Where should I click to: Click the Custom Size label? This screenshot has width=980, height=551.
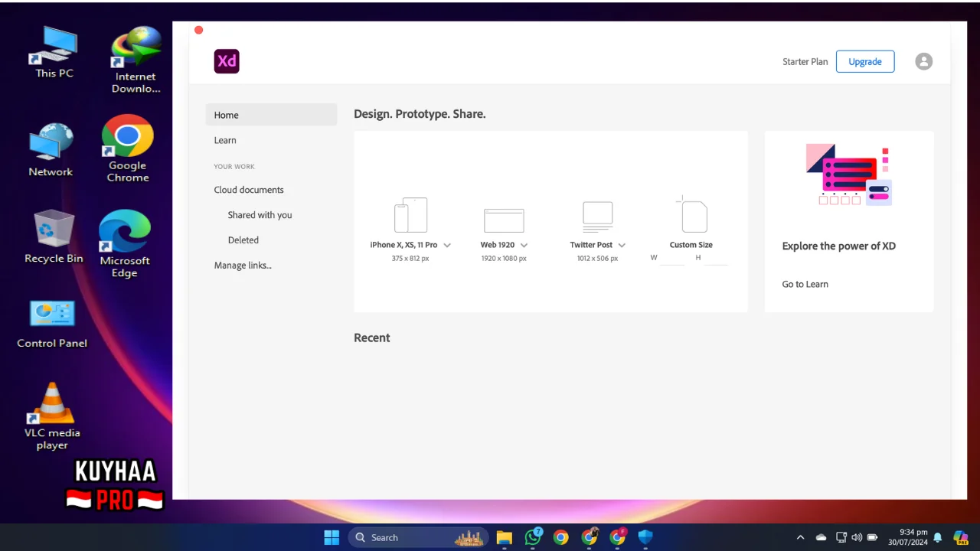pyautogui.click(x=691, y=245)
